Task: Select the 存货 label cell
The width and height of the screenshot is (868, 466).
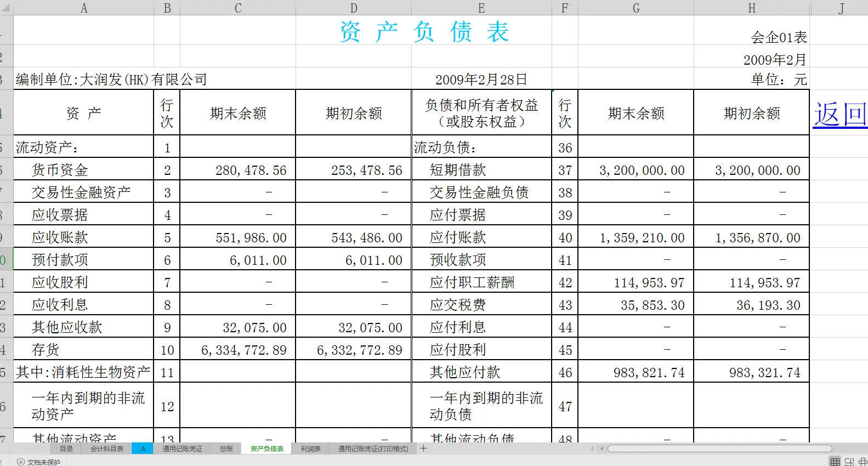Action: (x=84, y=350)
